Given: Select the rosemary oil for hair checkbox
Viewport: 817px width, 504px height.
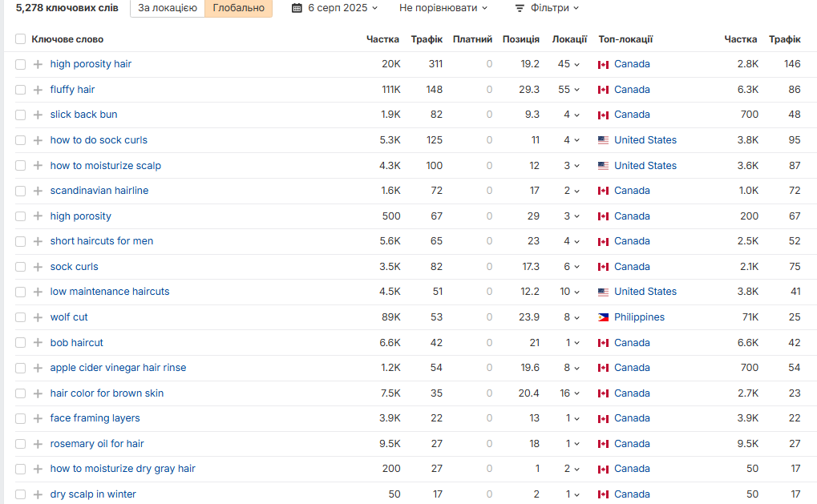Looking at the screenshot, I should coord(20,444).
